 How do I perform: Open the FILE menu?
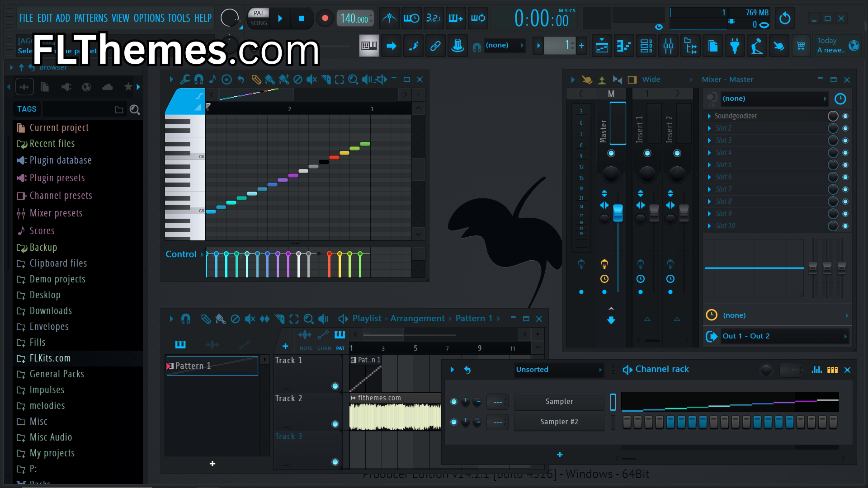[26, 18]
